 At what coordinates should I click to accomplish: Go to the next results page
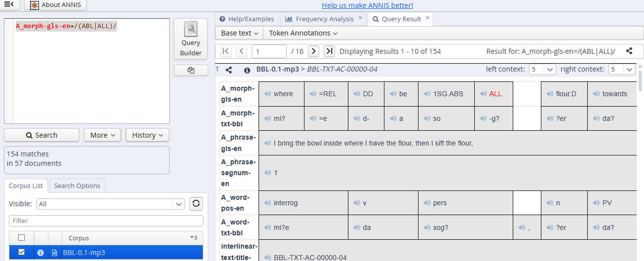pos(313,51)
